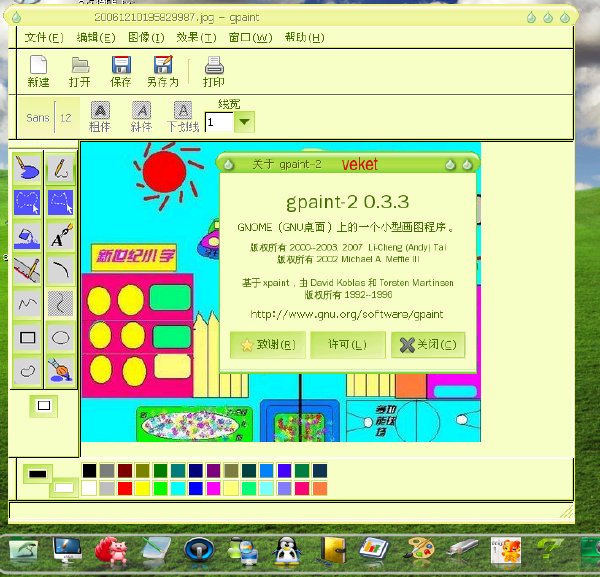Select the ellipse tool
This screenshot has height=577, width=600.
[x=60, y=337]
